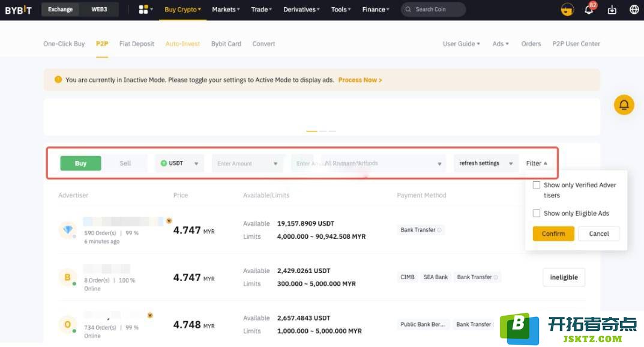Open the Trade menu

pos(262,10)
